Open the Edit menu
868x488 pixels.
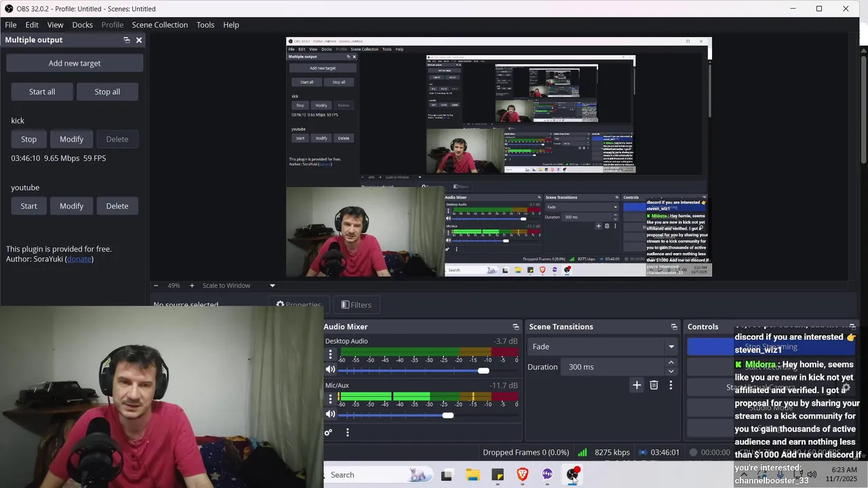tap(32, 25)
